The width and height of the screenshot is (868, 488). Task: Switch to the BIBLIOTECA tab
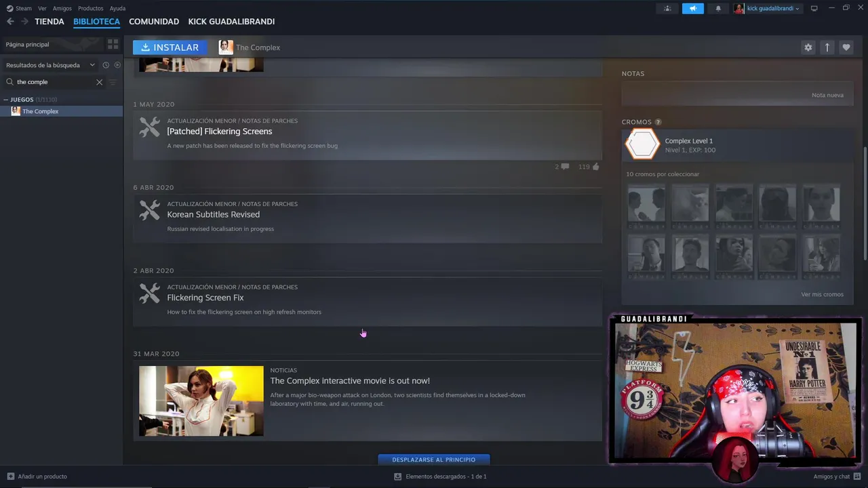(96, 22)
